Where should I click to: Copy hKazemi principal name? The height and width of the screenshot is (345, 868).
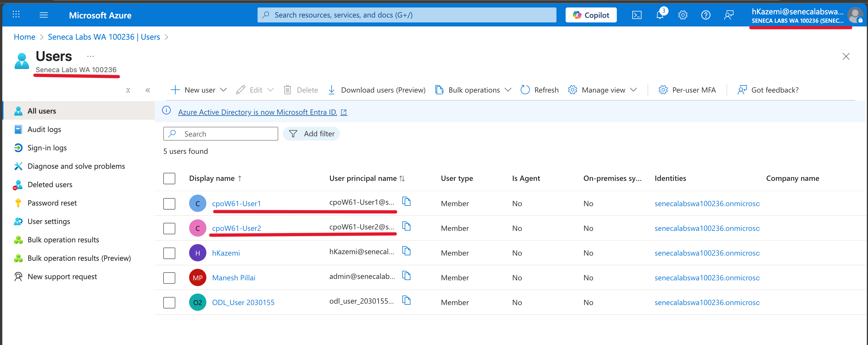[407, 251]
